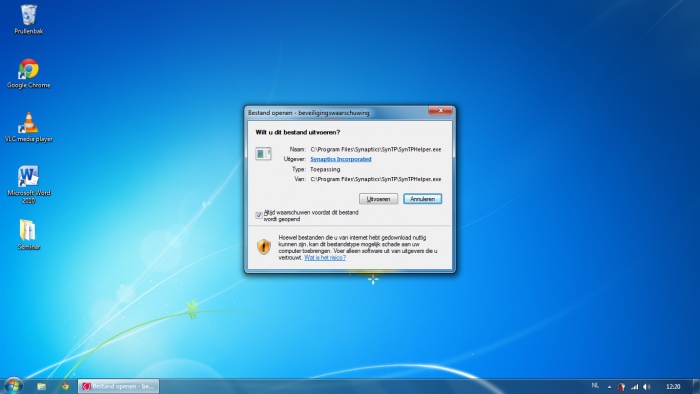The height and width of the screenshot is (394, 700).
Task: Click the Uitvoeren button
Action: [x=378, y=199]
